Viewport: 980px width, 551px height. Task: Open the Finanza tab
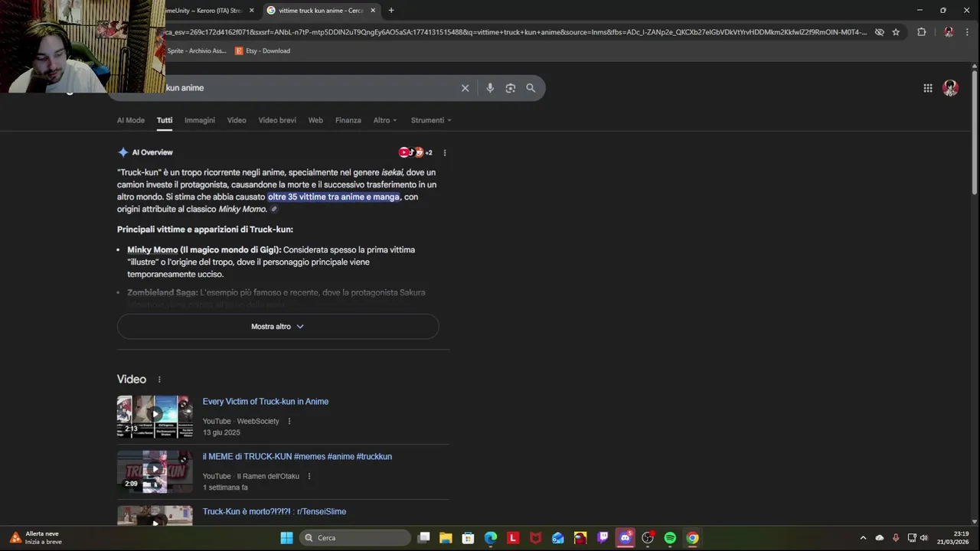tap(348, 120)
